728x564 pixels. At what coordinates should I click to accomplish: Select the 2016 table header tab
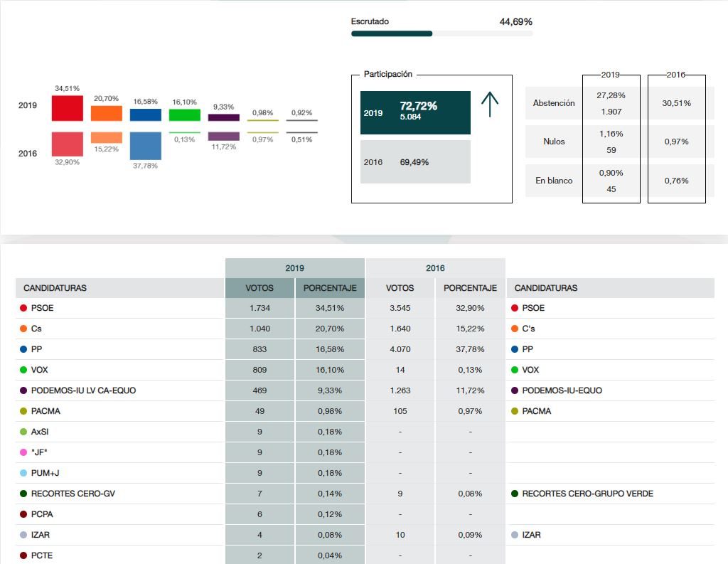coord(435,268)
